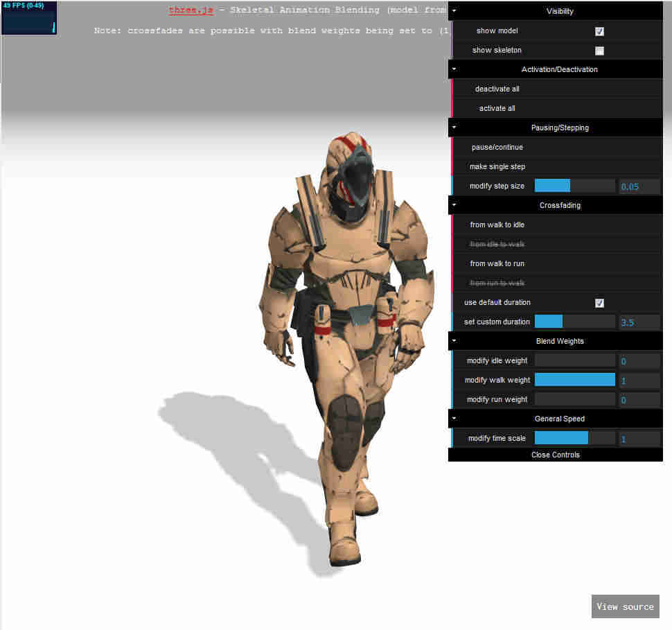The height and width of the screenshot is (630, 672).
Task: Uncheck the show model checkbox
Action: coord(599,31)
